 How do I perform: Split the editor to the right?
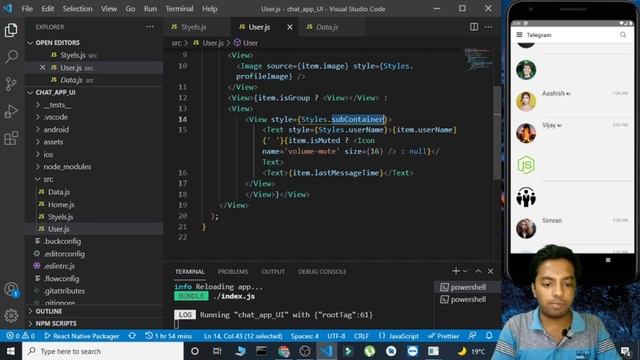click(473, 27)
